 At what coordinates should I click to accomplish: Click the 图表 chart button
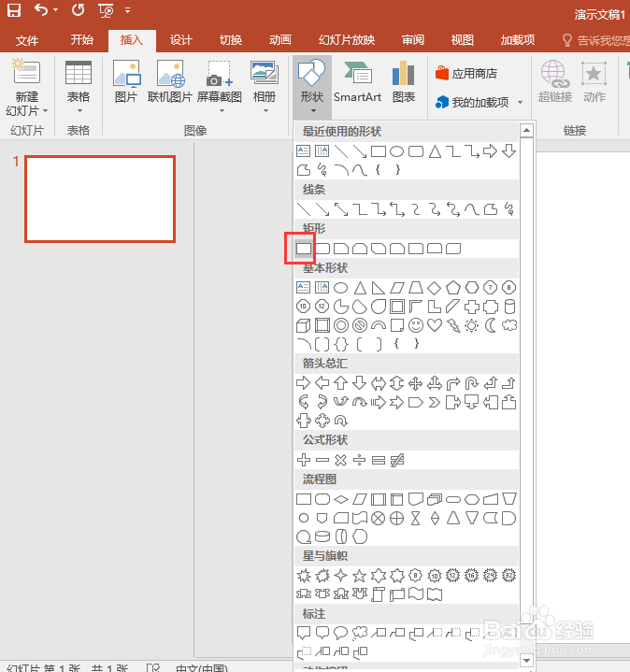pos(403,81)
